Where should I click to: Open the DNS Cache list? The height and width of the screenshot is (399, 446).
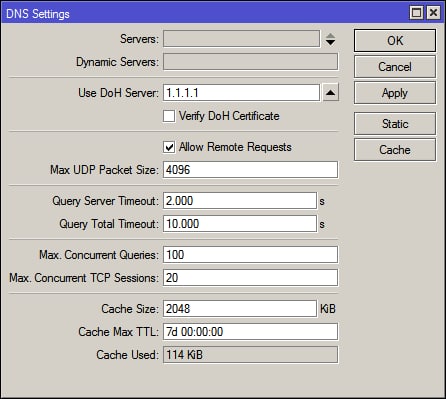click(395, 150)
